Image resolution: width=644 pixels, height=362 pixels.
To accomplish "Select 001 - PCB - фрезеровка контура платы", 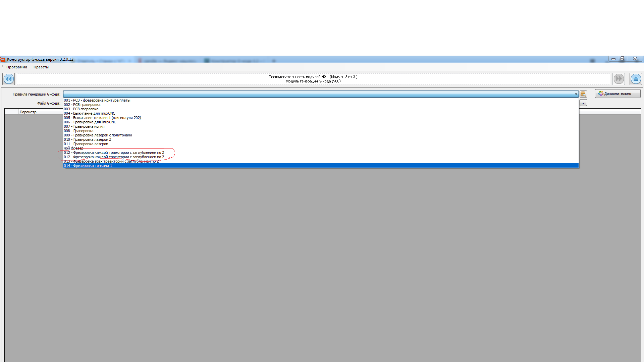I will (97, 100).
